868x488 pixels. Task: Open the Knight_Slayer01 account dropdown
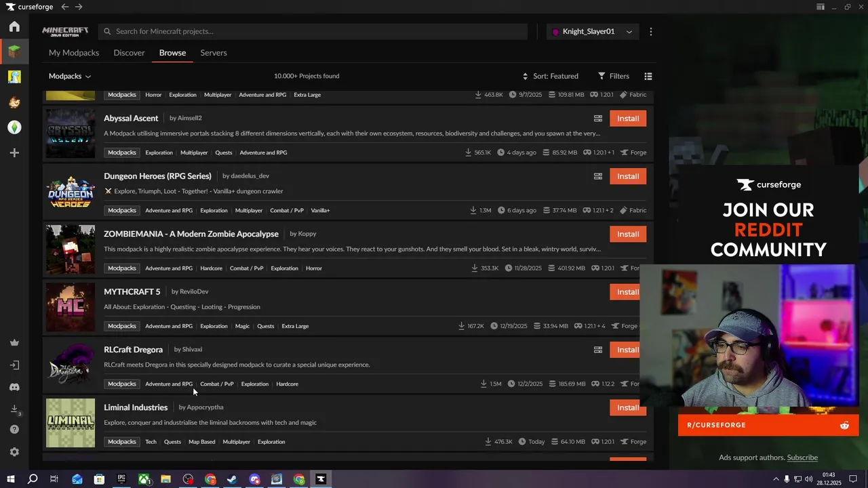[593, 31]
